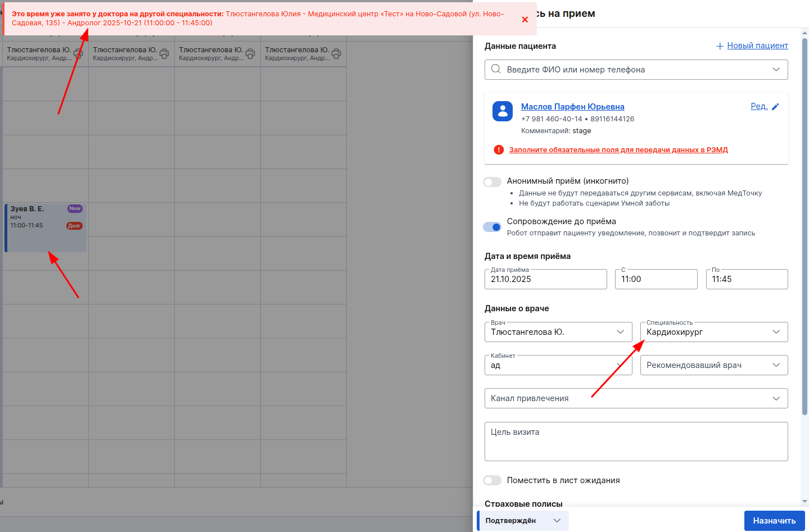Click the patient avatar icon

(503, 111)
